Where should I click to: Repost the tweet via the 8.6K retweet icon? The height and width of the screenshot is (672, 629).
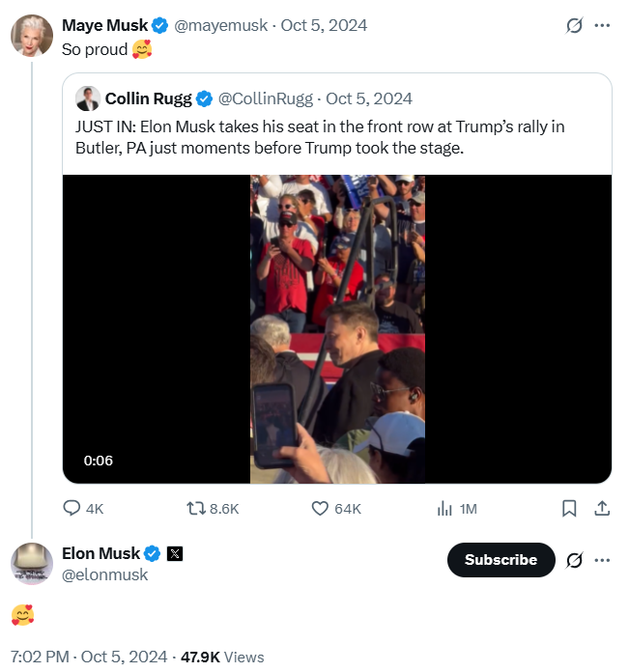[195, 508]
